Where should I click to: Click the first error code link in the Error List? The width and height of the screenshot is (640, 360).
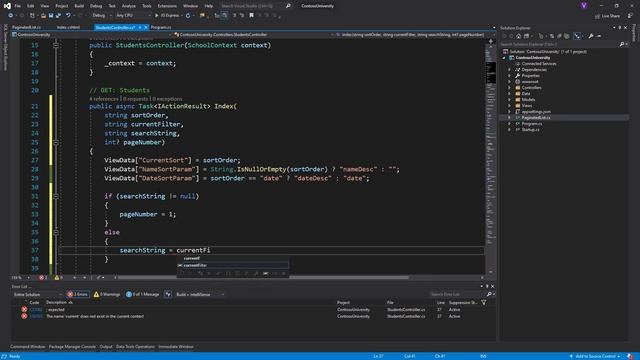[36, 310]
